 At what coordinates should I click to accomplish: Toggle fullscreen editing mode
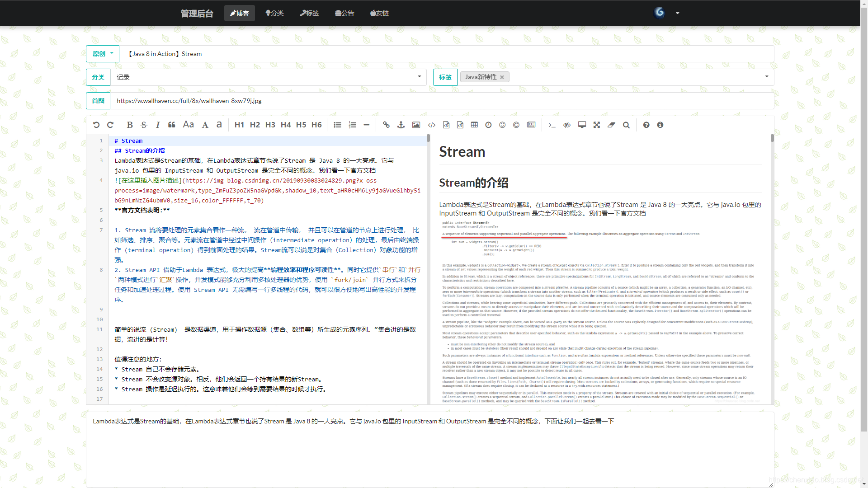597,125
